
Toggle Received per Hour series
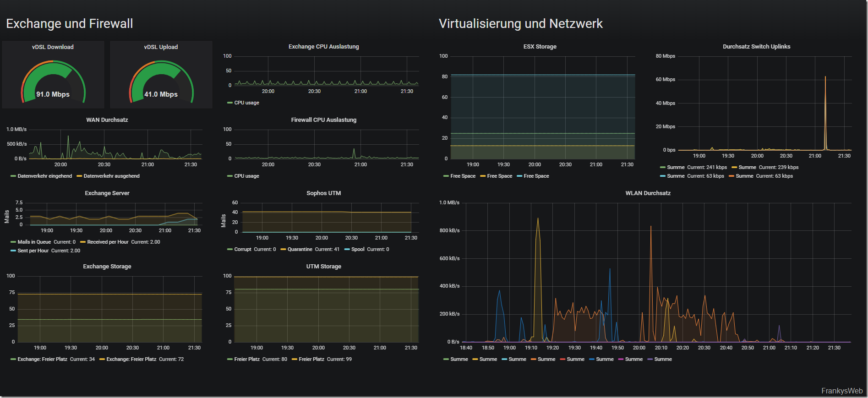pos(108,242)
